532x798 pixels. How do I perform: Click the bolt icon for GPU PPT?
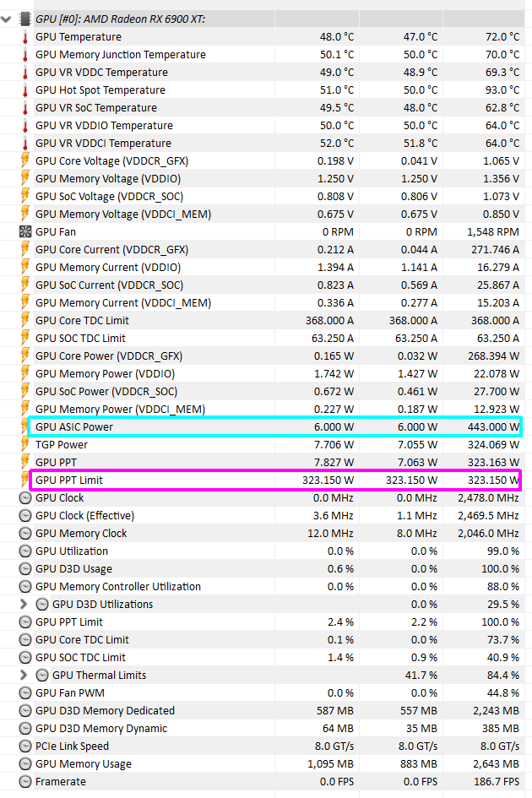pyautogui.click(x=25, y=462)
